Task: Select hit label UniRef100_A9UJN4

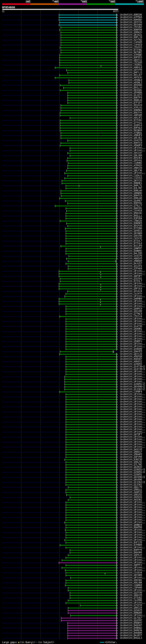Action: (131, 583)
